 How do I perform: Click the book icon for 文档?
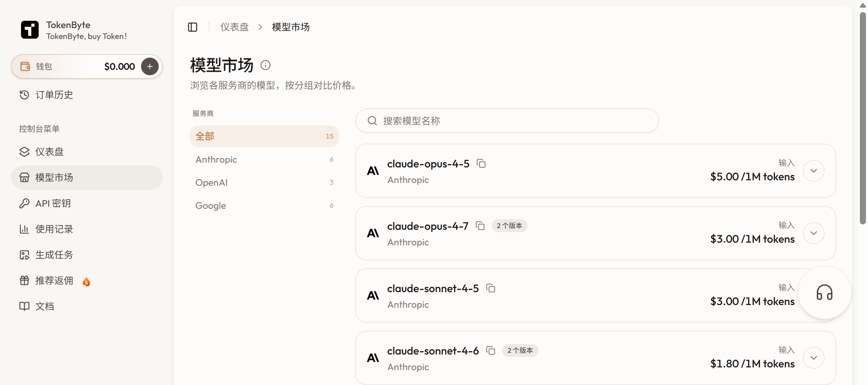pos(24,306)
